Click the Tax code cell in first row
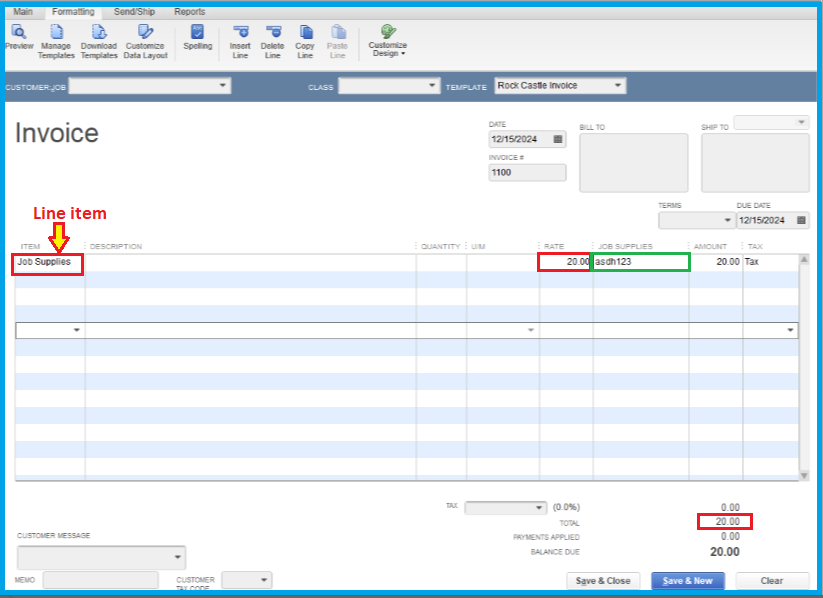Image resolution: width=823 pixels, height=598 pixels. [x=770, y=262]
